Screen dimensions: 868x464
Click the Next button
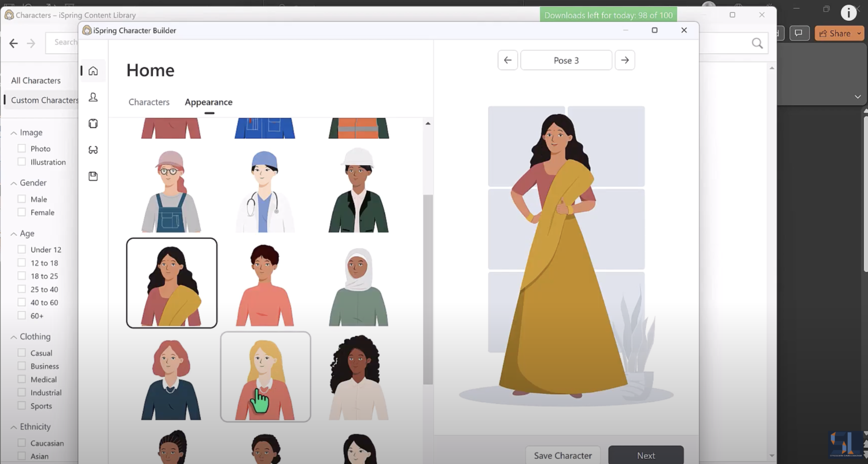click(x=646, y=455)
